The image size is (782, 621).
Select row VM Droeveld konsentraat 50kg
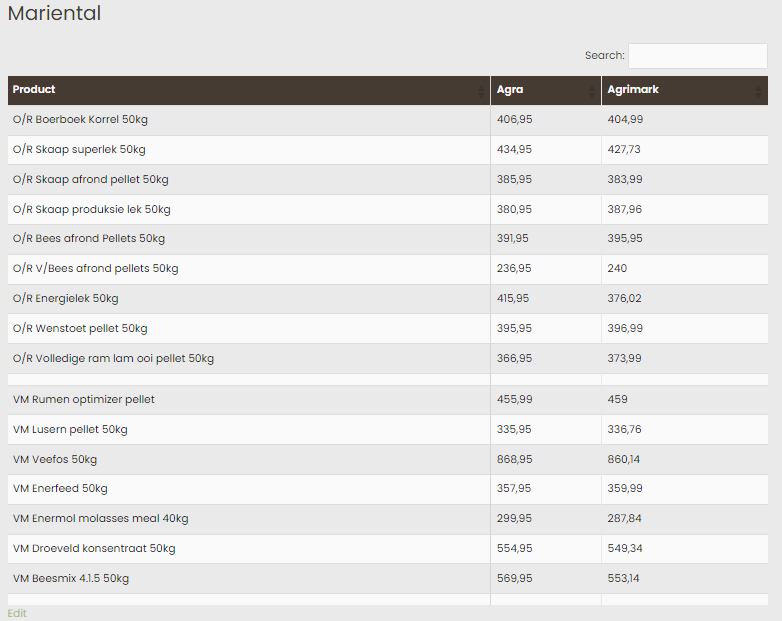tap(388, 549)
